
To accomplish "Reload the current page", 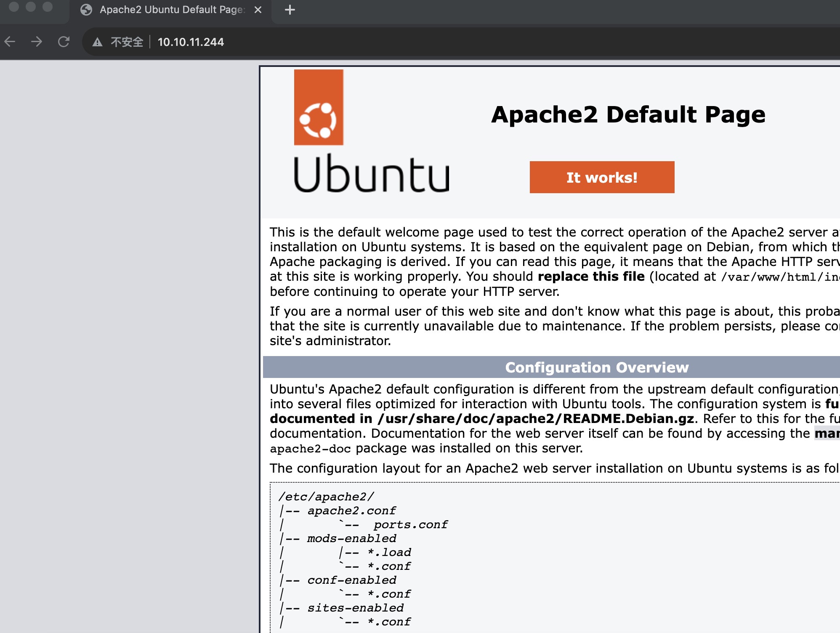I will [x=64, y=42].
